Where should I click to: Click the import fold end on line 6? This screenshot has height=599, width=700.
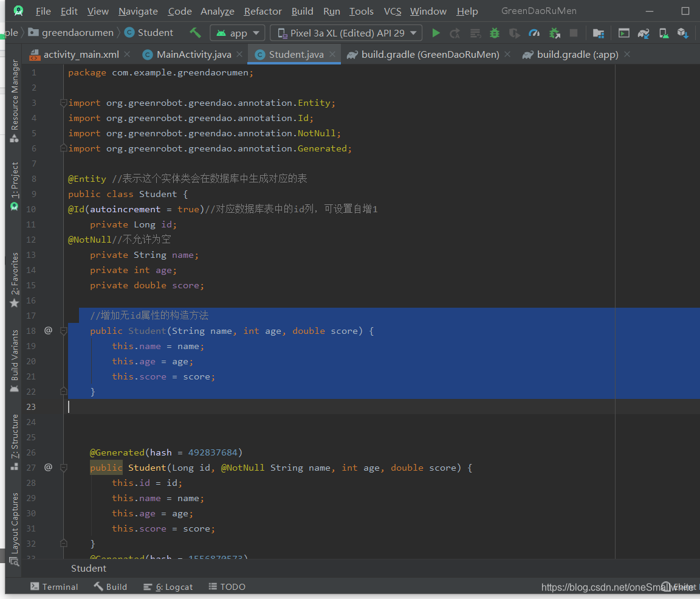coord(63,148)
